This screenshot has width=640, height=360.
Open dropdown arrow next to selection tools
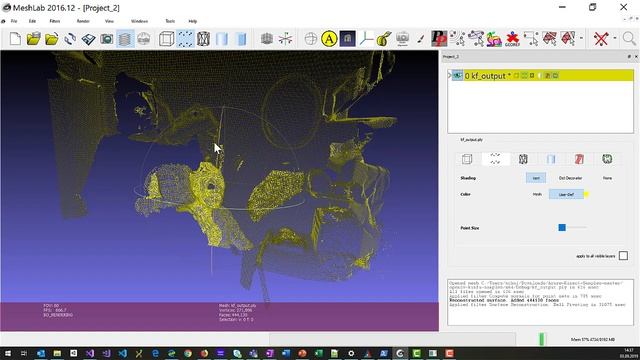click(x=581, y=39)
